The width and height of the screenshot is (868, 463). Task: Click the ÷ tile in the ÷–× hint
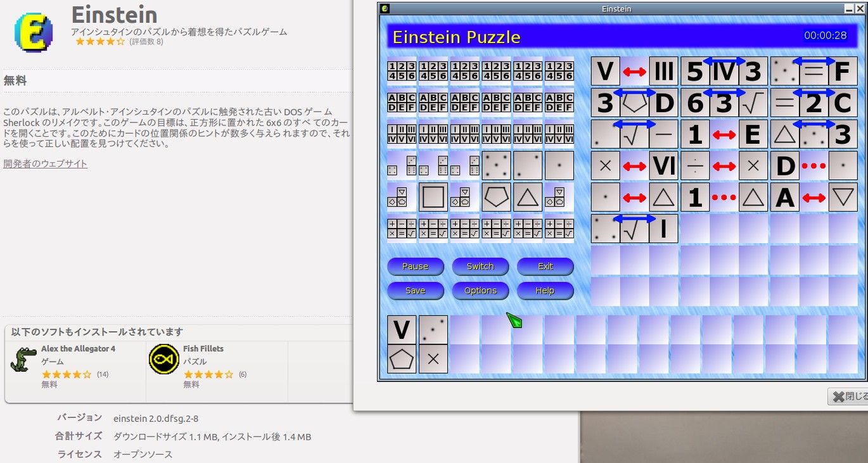pos(696,166)
